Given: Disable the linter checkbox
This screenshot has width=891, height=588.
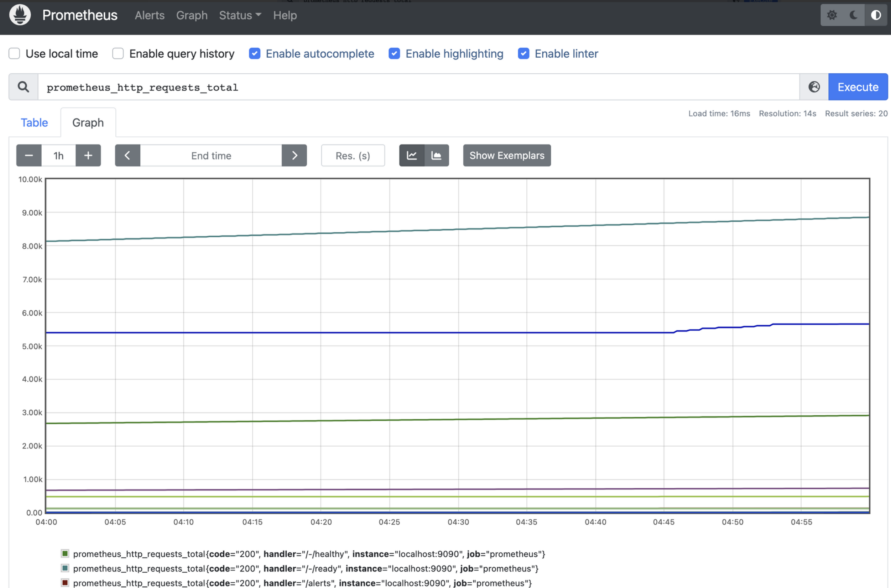Looking at the screenshot, I should tap(524, 54).
